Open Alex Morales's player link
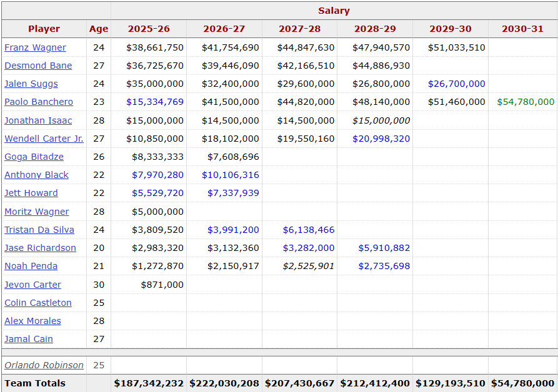Viewport: 558px width, 392px height. (32, 321)
